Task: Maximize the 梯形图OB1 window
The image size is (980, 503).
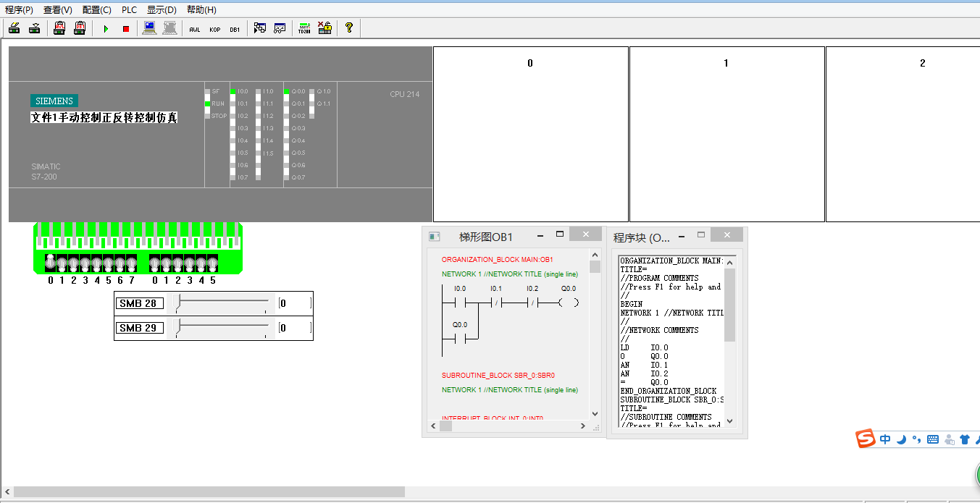Action: point(560,234)
